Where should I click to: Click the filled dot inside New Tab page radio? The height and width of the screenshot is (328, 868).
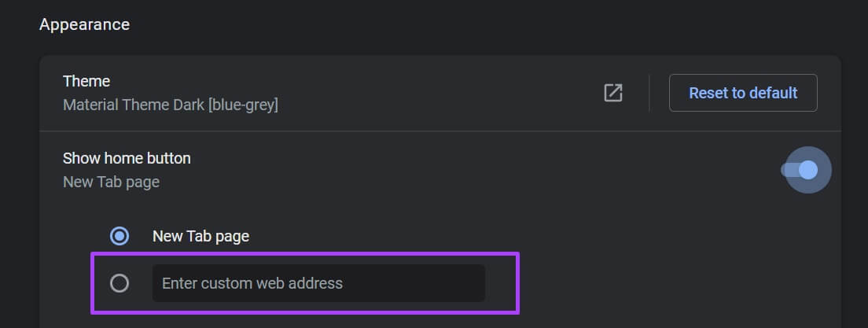[120, 236]
